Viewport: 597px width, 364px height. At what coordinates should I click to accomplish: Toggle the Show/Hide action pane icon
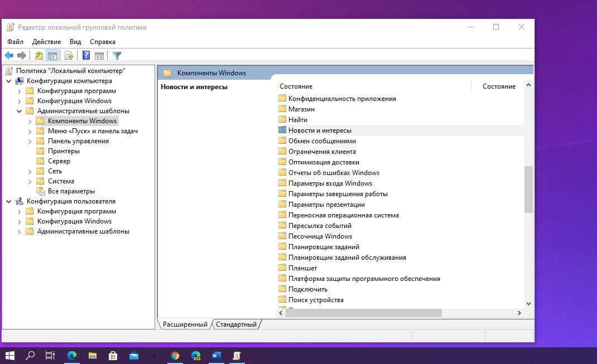click(x=99, y=56)
